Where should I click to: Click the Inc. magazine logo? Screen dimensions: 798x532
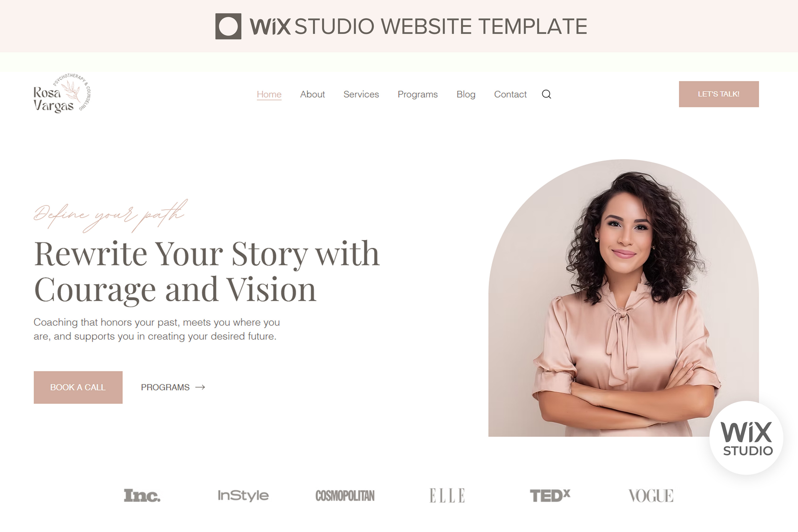pyautogui.click(x=142, y=496)
